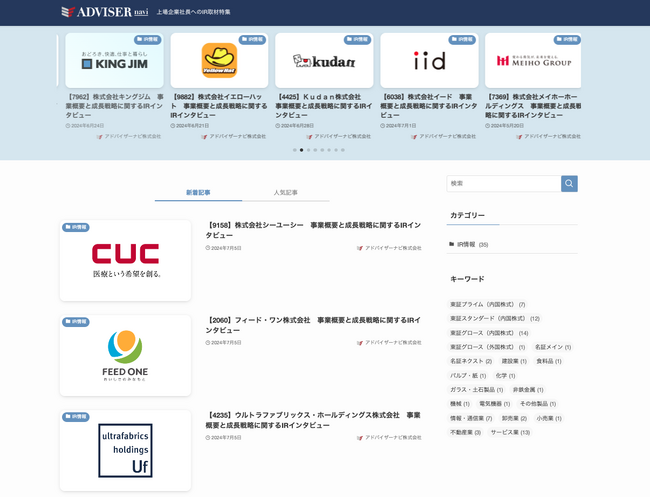
Task: Click author icon under KING JIM card
Action: [x=99, y=136]
